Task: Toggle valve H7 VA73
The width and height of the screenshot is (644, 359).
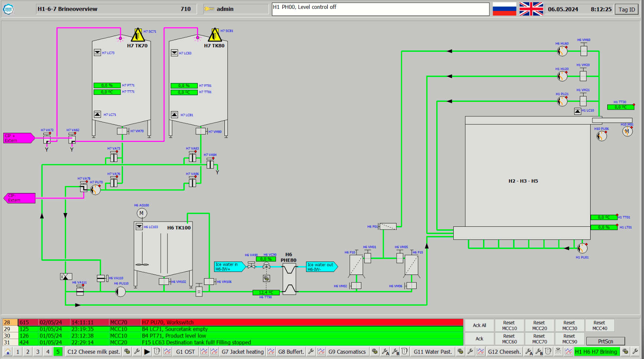Action: coord(114,157)
